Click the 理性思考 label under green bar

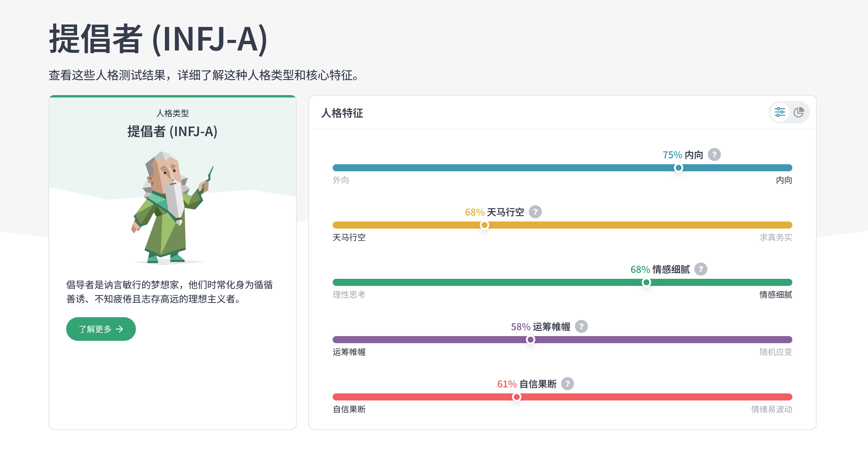pos(349,295)
